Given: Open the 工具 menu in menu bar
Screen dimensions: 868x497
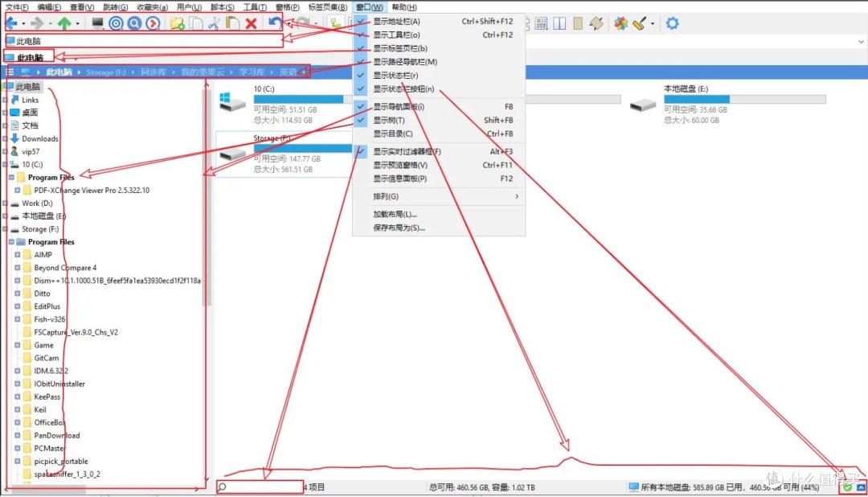Looking at the screenshot, I should point(255,6).
